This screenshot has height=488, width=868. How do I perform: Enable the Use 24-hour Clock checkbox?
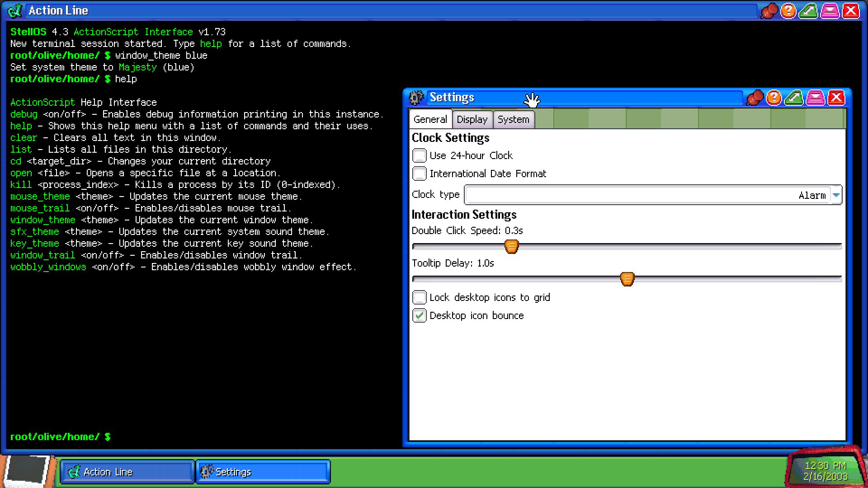click(420, 155)
